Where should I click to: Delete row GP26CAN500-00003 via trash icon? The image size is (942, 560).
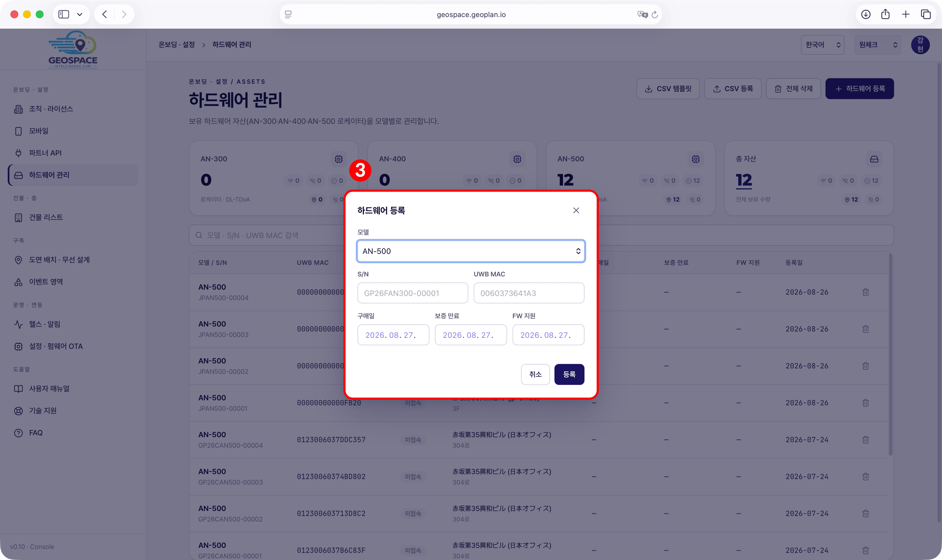tap(865, 477)
